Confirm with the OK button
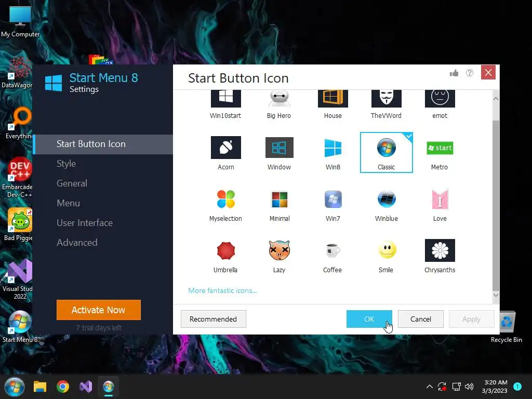 [369, 319]
